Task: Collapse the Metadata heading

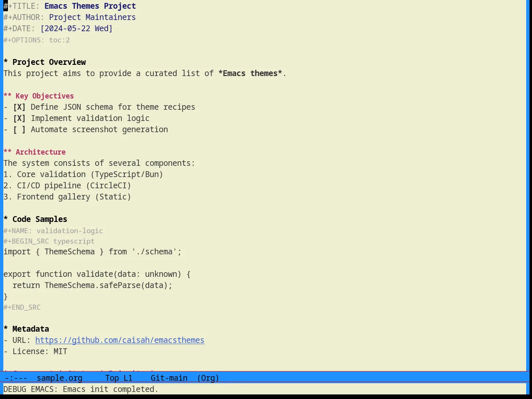Action: (26, 329)
